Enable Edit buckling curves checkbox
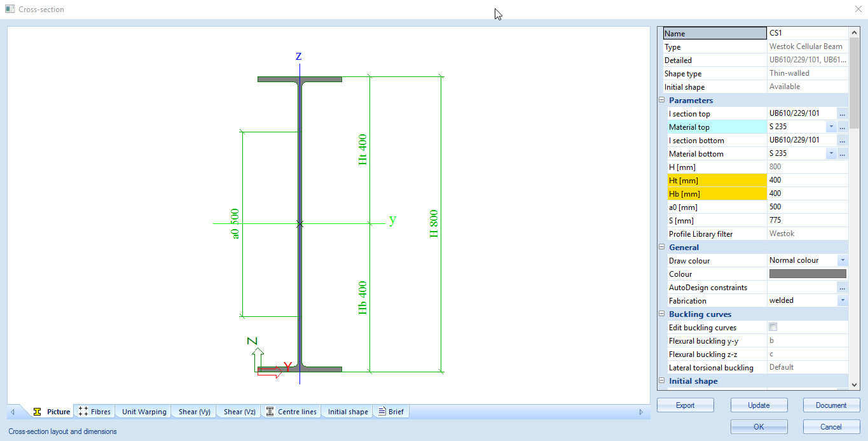This screenshot has height=441, width=868. [773, 327]
